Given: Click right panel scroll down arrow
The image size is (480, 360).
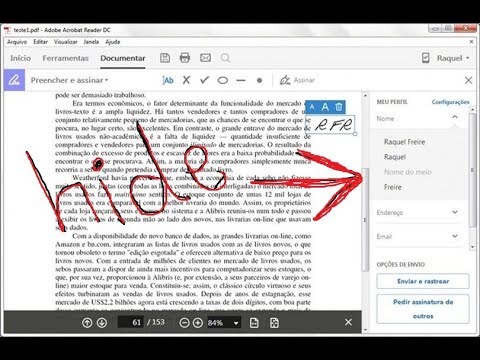Looking at the screenshot, I should point(472,247).
